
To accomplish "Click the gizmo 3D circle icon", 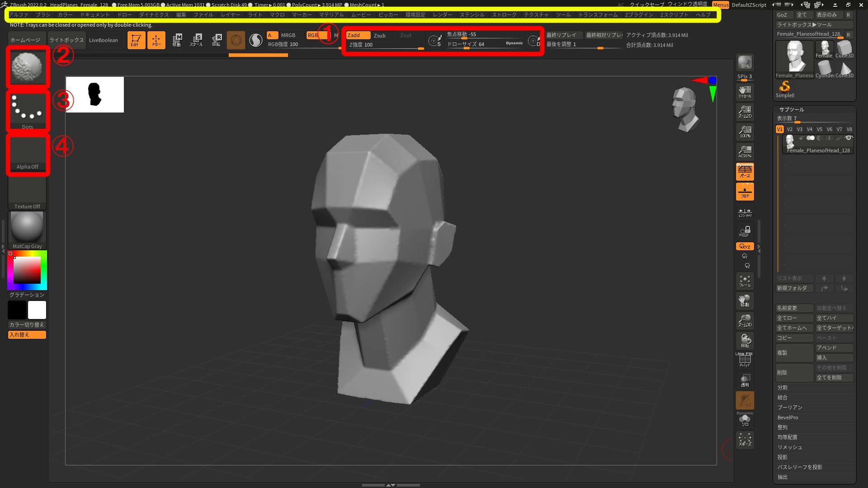I will pos(236,40).
